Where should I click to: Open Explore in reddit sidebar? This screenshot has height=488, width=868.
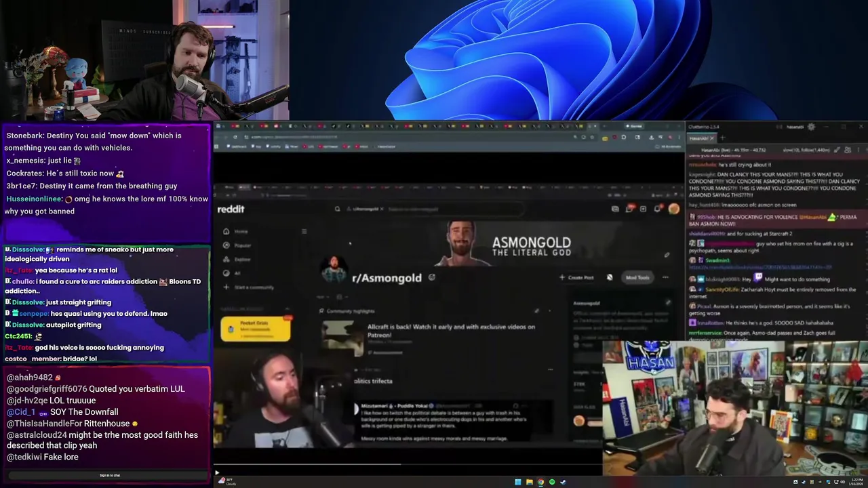(237, 259)
